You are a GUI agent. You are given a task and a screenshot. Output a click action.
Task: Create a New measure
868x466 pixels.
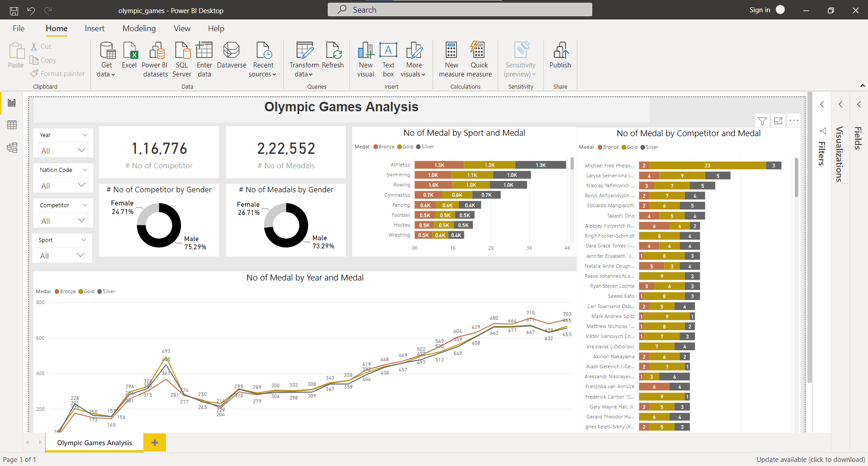[451, 59]
